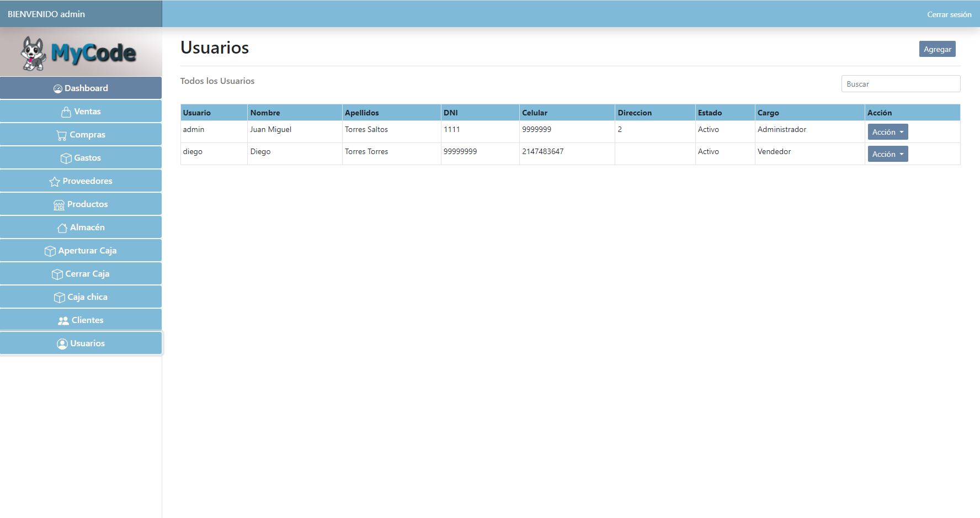Click the Compras cart icon
Screen dimensions: 980x518
coord(61,135)
